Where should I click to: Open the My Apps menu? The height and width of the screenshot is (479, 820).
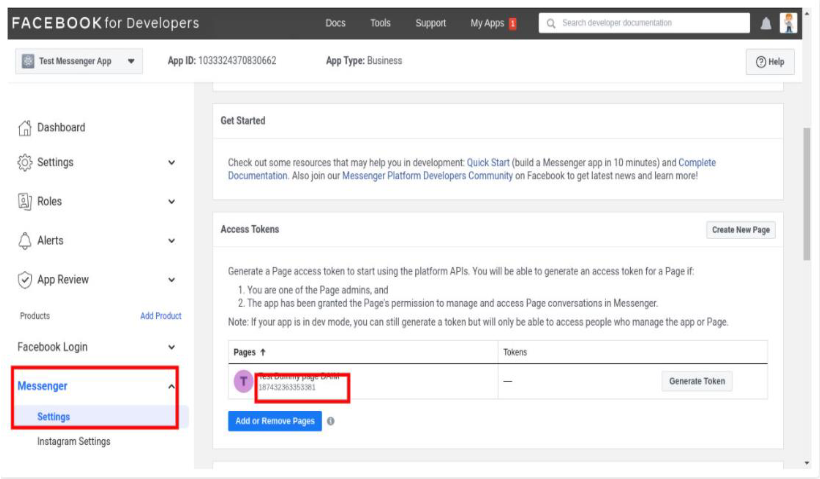click(487, 23)
